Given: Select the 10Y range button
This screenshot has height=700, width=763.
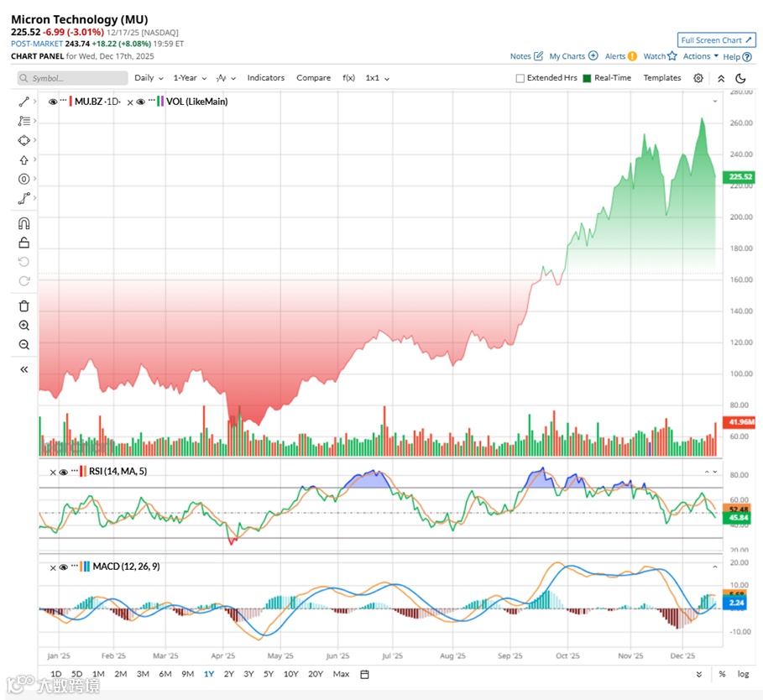Looking at the screenshot, I should (x=290, y=674).
